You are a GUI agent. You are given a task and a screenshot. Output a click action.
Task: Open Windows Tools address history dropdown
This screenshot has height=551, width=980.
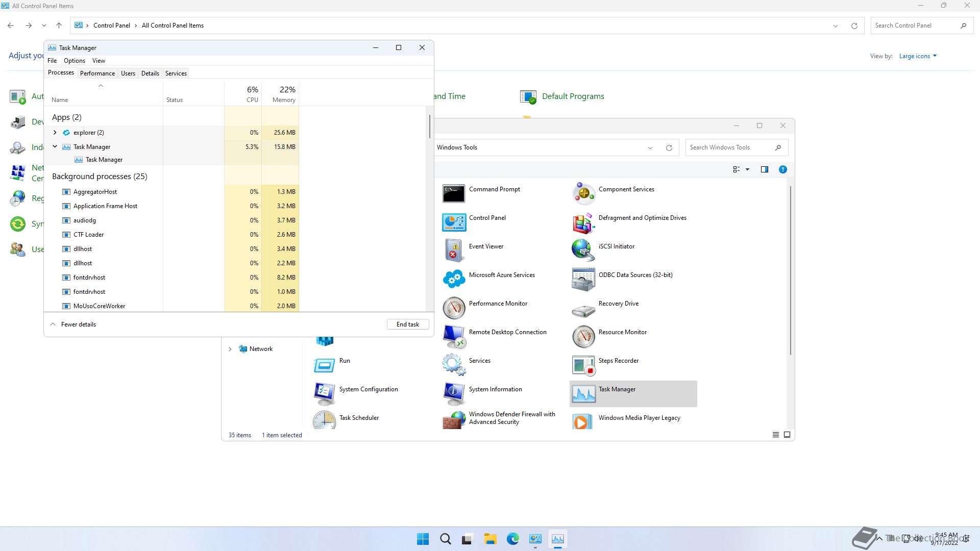pyautogui.click(x=650, y=147)
